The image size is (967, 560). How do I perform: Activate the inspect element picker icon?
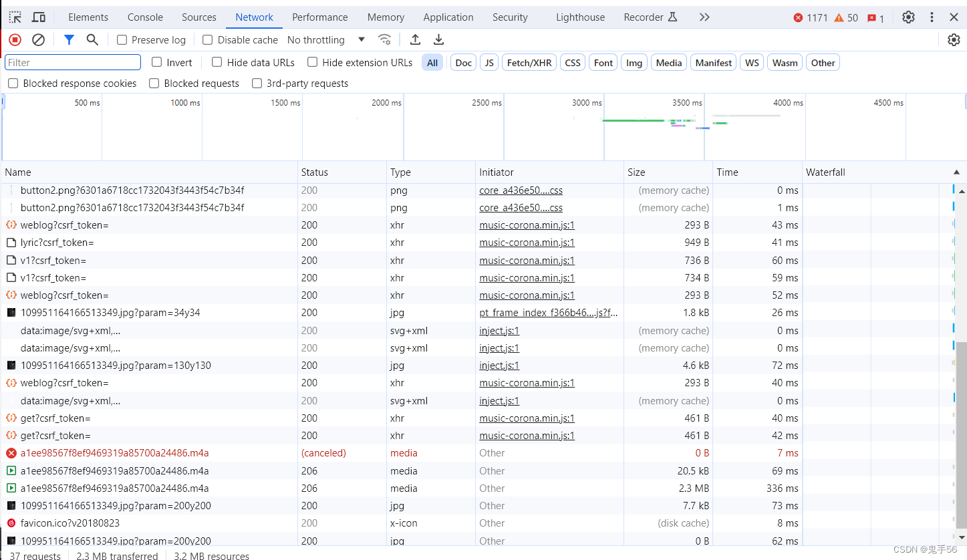[15, 17]
